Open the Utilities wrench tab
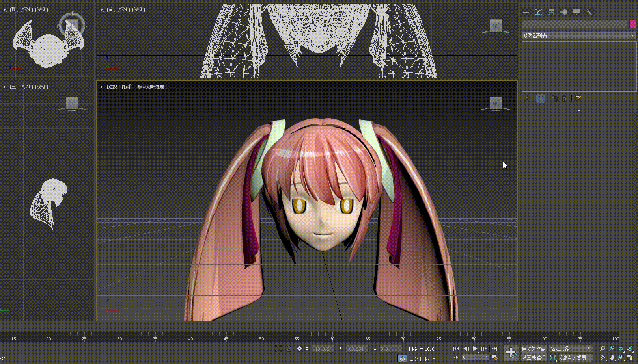This screenshot has height=364, width=638. pyautogui.click(x=589, y=12)
